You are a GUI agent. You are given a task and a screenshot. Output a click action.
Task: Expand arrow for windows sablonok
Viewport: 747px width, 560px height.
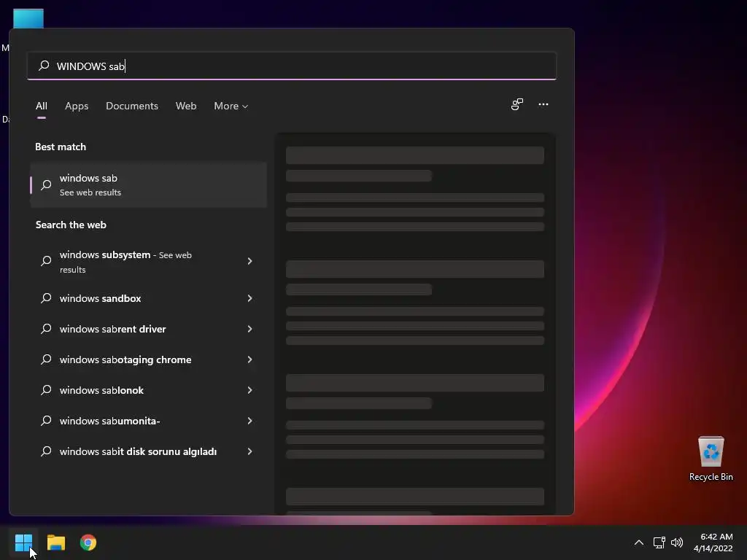[249, 390]
